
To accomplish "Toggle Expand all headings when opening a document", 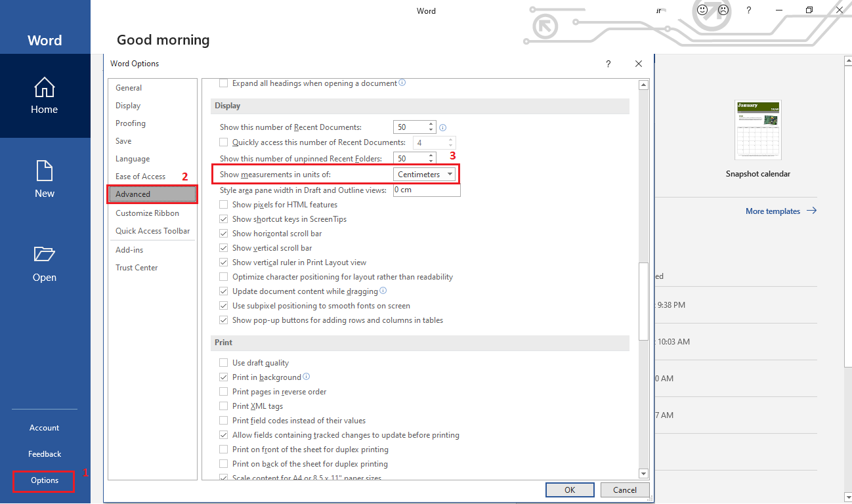I will (x=223, y=83).
